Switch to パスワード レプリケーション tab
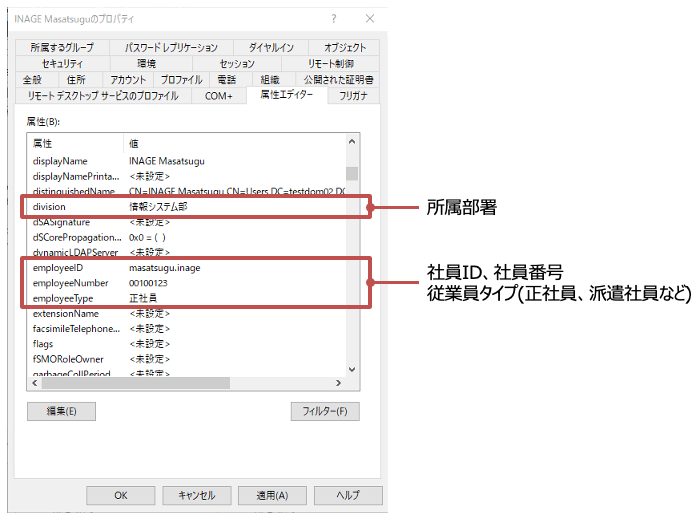This screenshot has height=520, width=700. (x=171, y=47)
